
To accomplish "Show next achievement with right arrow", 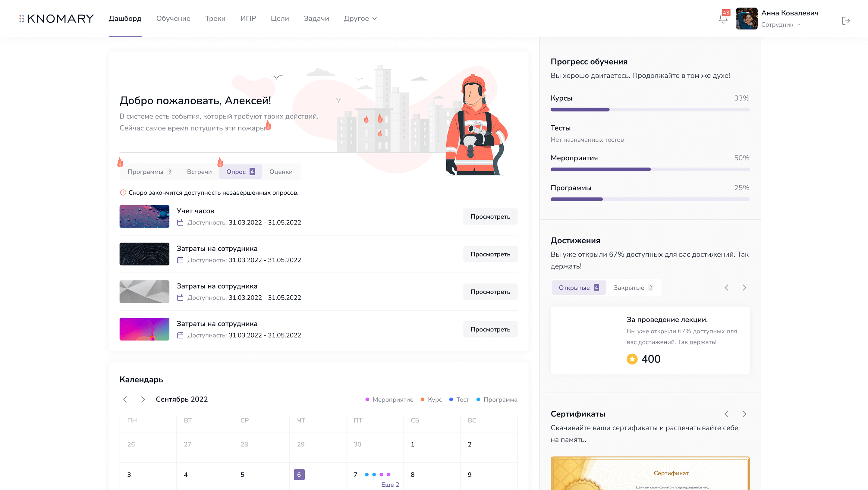I will tap(744, 287).
